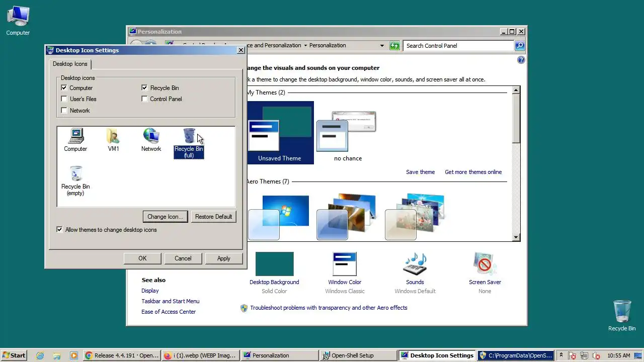
Task: Switch to the Chrome Release 4.4.191 taskbar item
Action: tap(122, 355)
